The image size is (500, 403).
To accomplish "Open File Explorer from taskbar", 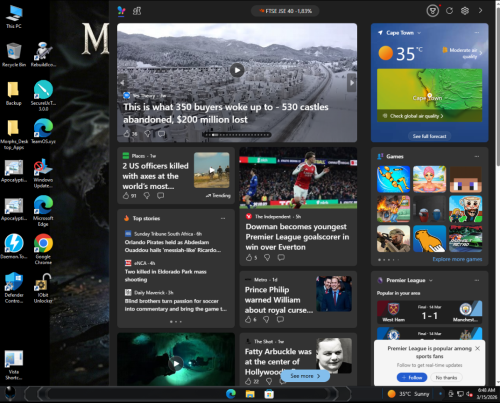I will (x=250, y=394).
